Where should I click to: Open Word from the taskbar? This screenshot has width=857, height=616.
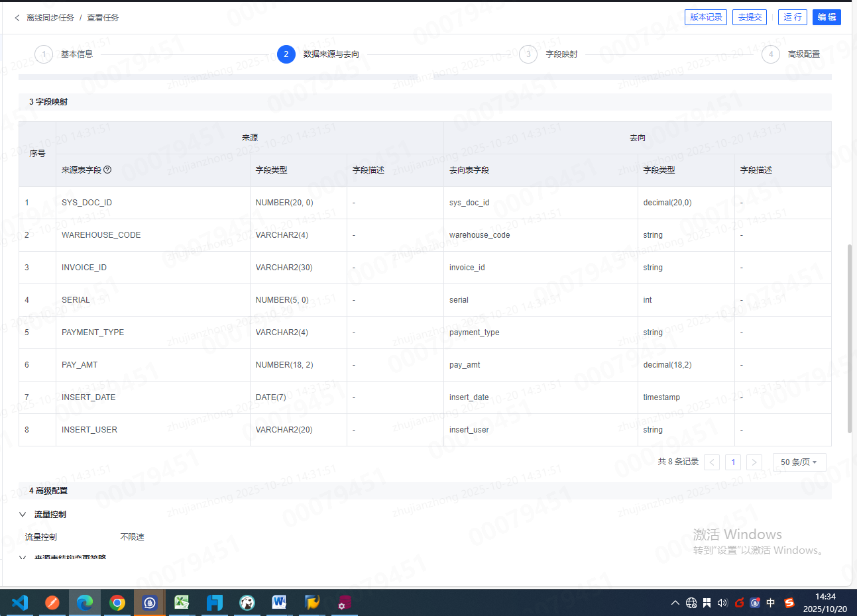[x=279, y=603]
